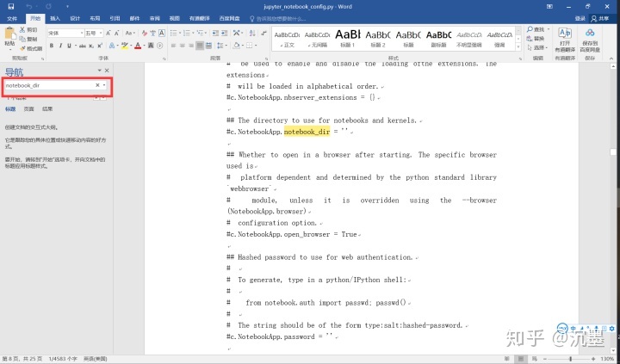Justify paragraph text
Image resolution: width=620 pixels, height=364 pixels.
pyautogui.click(x=200, y=46)
